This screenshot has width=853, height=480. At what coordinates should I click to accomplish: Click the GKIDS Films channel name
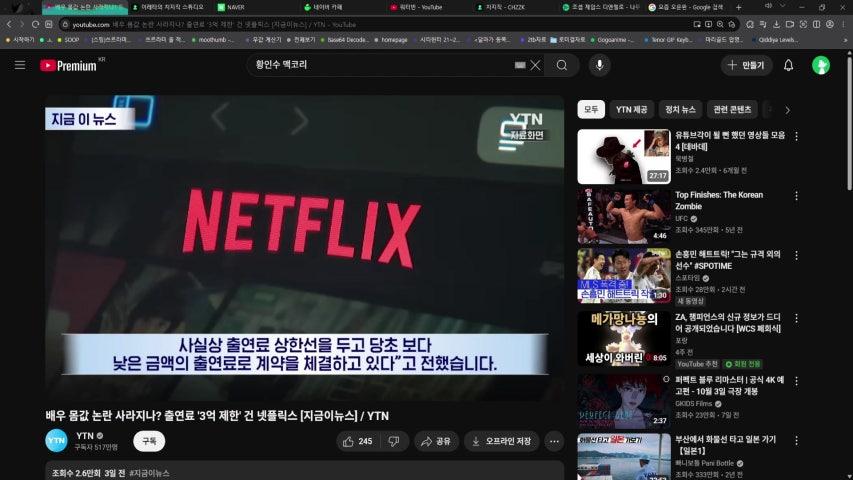(x=694, y=404)
